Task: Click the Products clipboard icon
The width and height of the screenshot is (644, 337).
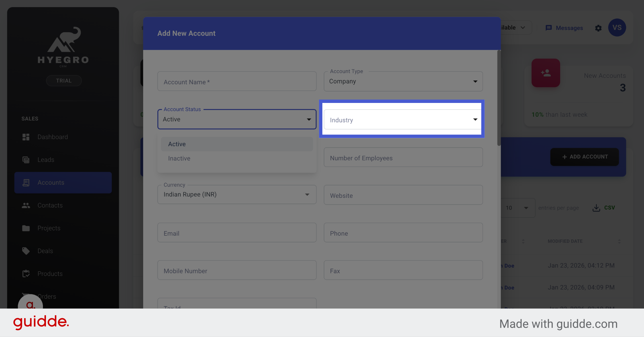Action: click(x=26, y=274)
